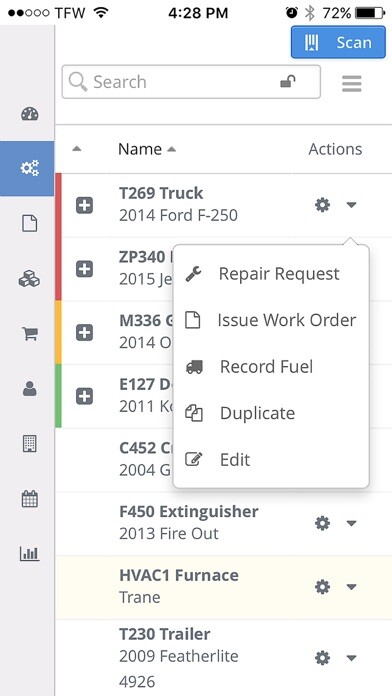Click the gear icon for T230 Trailer
The height and width of the screenshot is (696, 392).
coord(322,657)
